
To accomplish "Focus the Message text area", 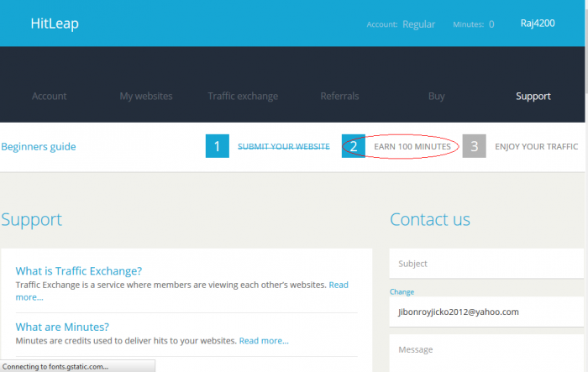I will [x=486, y=353].
